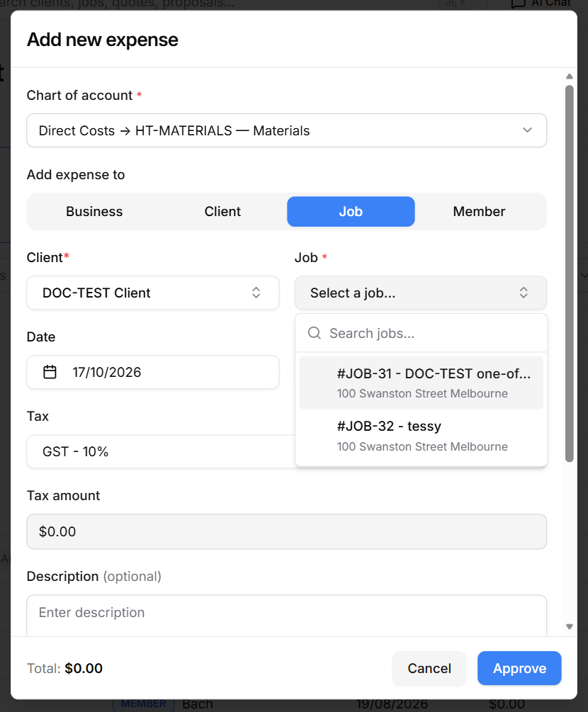The height and width of the screenshot is (712, 588).
Task: Click the dialog scrollbar down arrow
Action: tap(570, 627)
